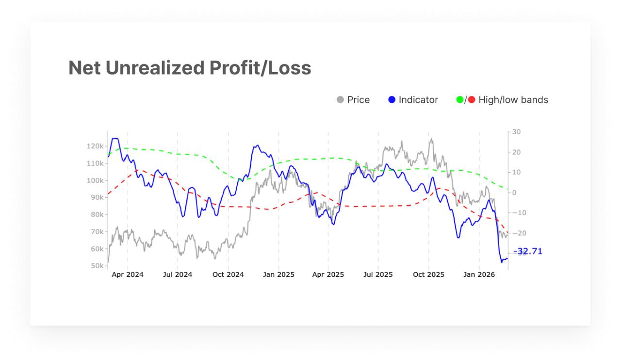Click the blue Indicator legend dot
Image resolution: width=621 pixels, height=364 pixels.
coord(392,100)
